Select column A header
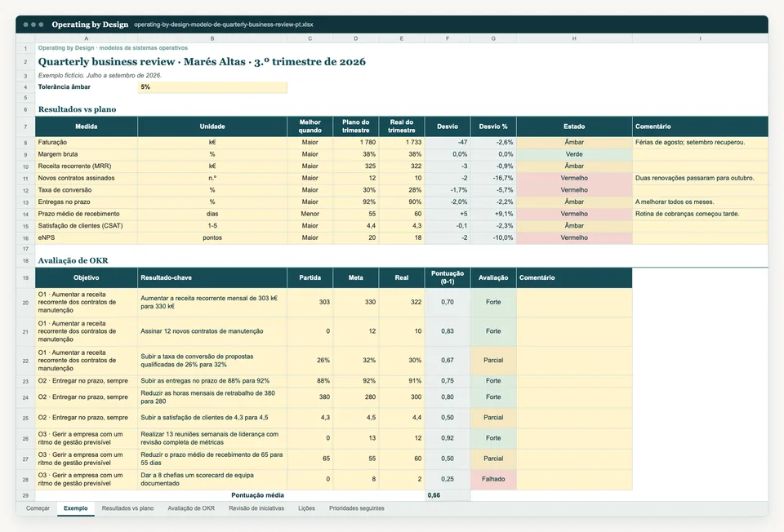 [x=86, y=38]
